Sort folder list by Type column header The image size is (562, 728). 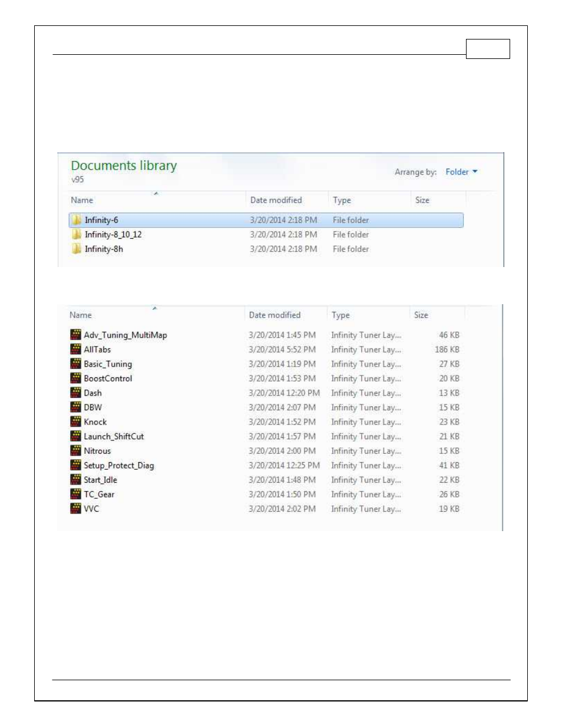pyautogui.click(x=342, y=200)
